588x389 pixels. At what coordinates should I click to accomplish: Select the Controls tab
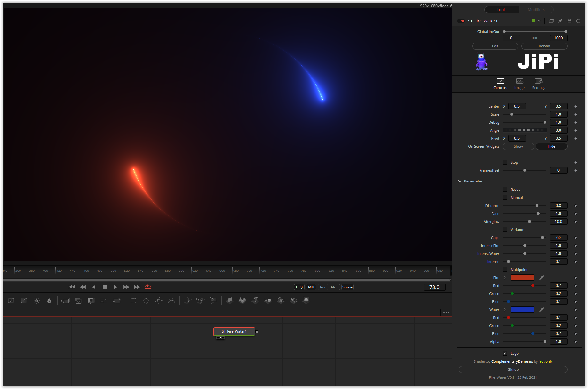(x=500, y=84)
